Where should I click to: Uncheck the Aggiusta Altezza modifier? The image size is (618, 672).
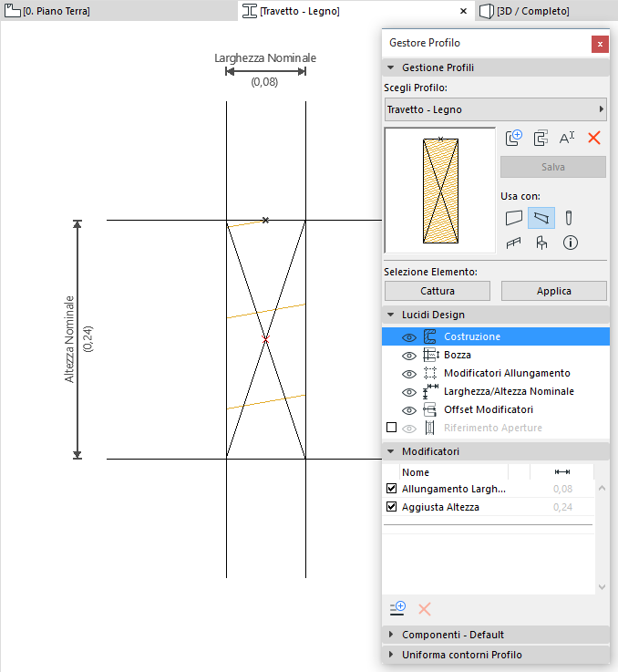coord(391,507)
